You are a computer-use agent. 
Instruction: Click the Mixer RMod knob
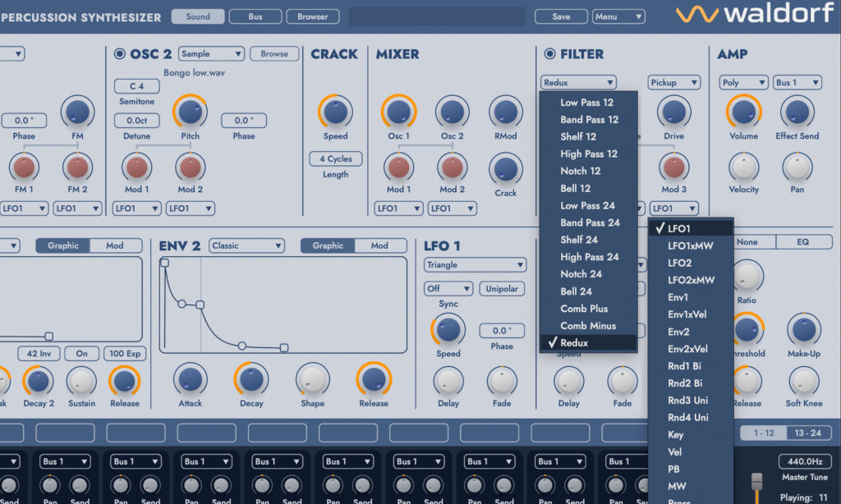click(506, 112)
